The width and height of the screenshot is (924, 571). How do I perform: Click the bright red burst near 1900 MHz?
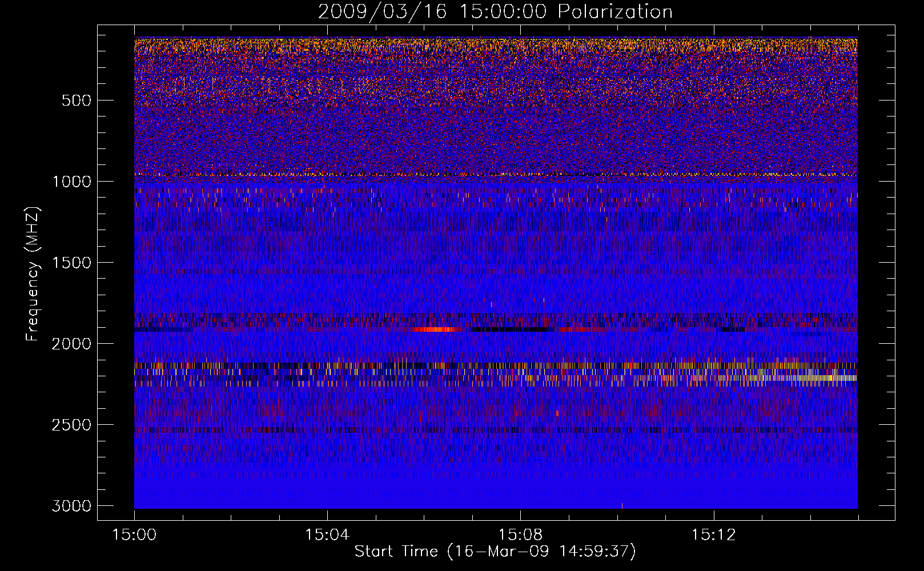pyautogui.click(x=437, y=329)
